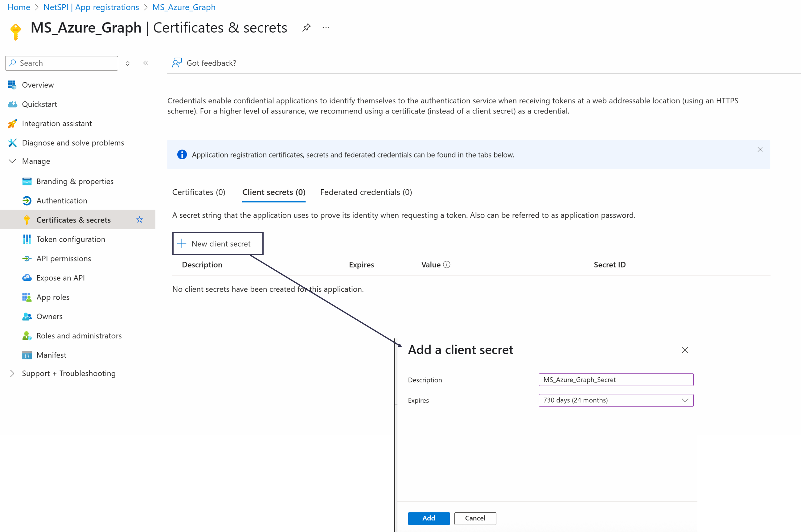Favorite Certificates & secrets with star icon

click(x=139, y=220)
